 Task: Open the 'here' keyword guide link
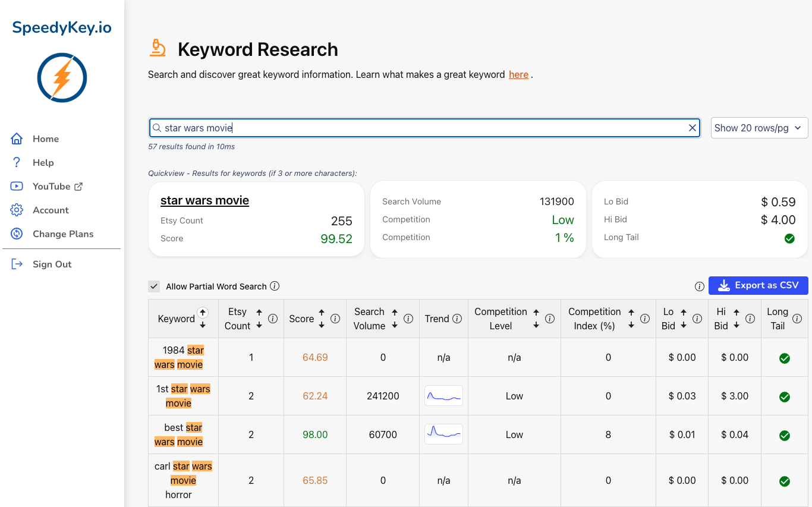tap(518, 74)
